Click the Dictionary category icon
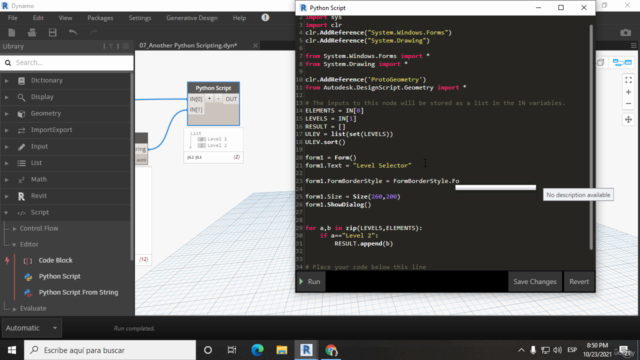Screen dimensions: 640x360 tap(21, 81)
